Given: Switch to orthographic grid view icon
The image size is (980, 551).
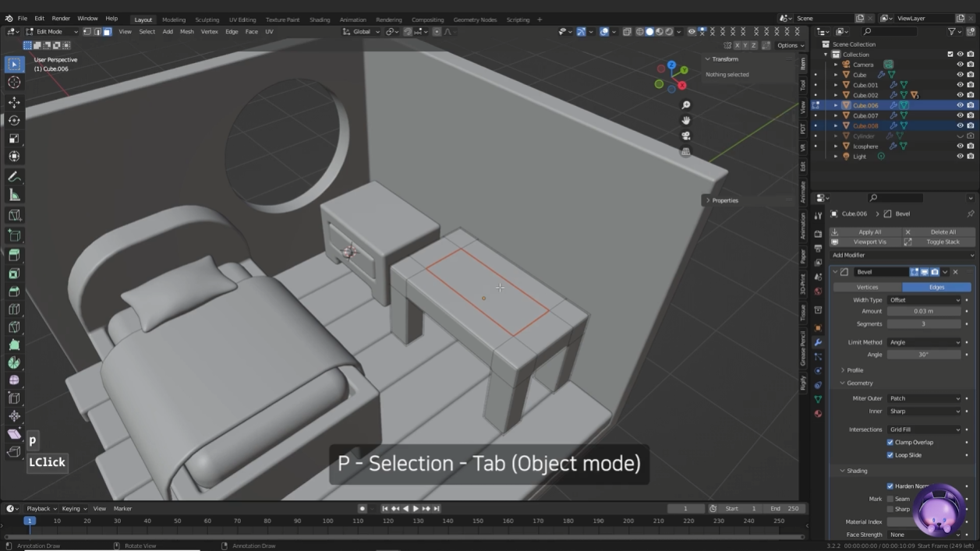Looking at the screenshot, I should click(x=686, y=151).
